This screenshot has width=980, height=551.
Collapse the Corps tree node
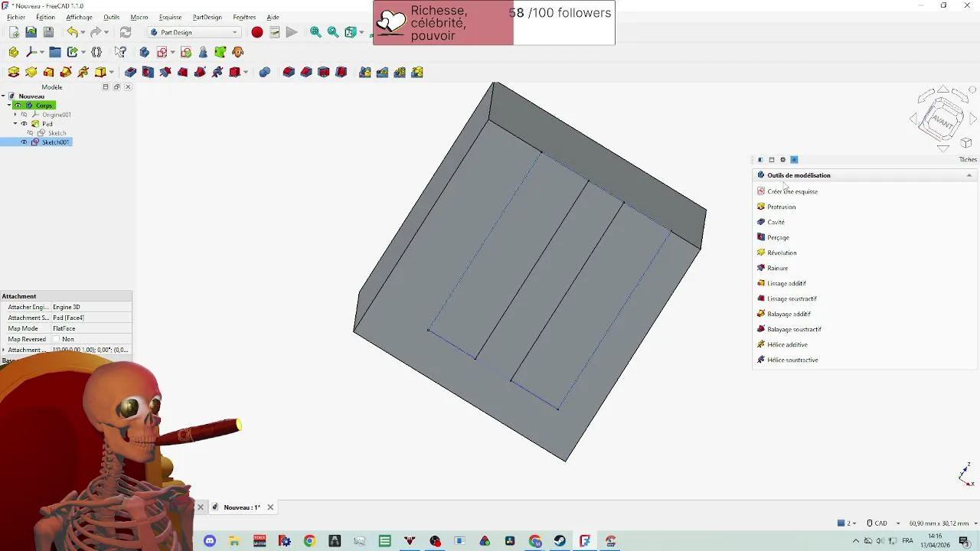point(9,106)
